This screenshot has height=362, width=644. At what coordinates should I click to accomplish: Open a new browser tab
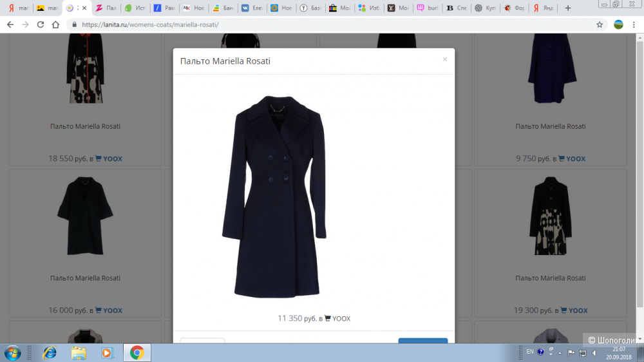(x=567, y=8)
